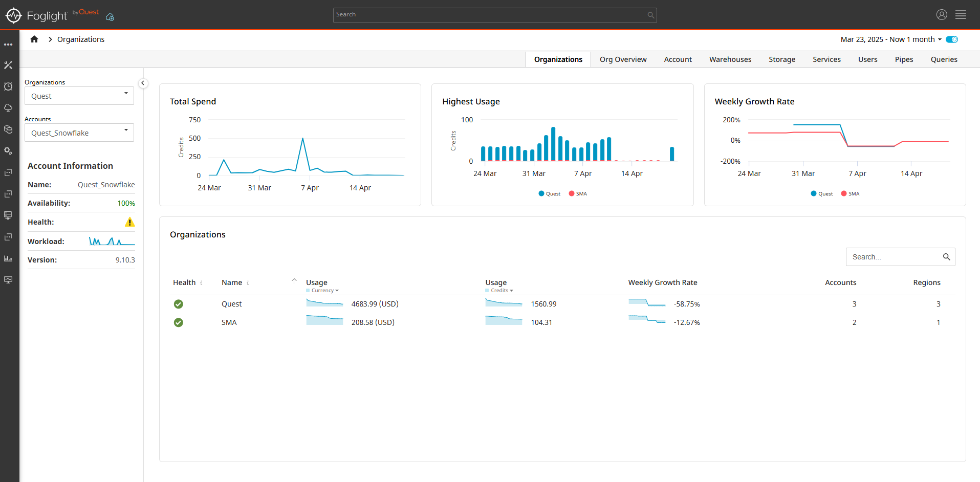This screenshot has width=980, height=482.
Task: Click the green health check for Quest row
Action: 178,304
